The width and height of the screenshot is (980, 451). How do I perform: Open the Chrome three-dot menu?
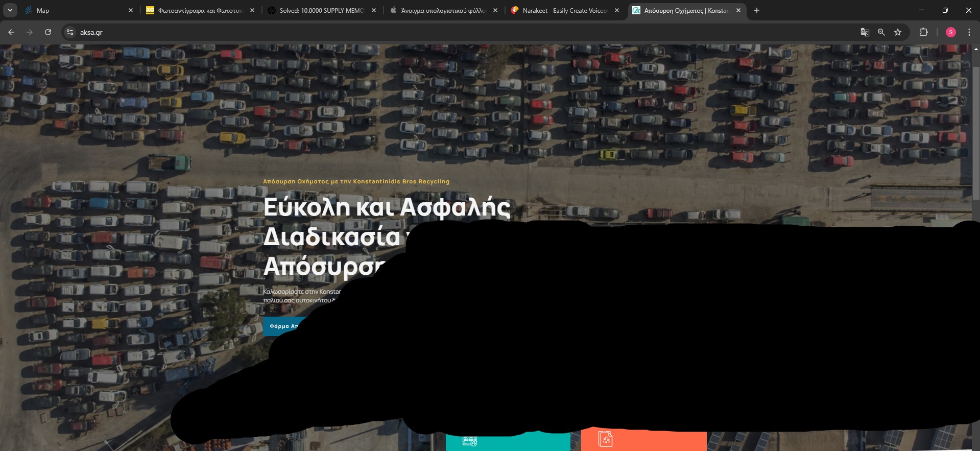(969, 32)
